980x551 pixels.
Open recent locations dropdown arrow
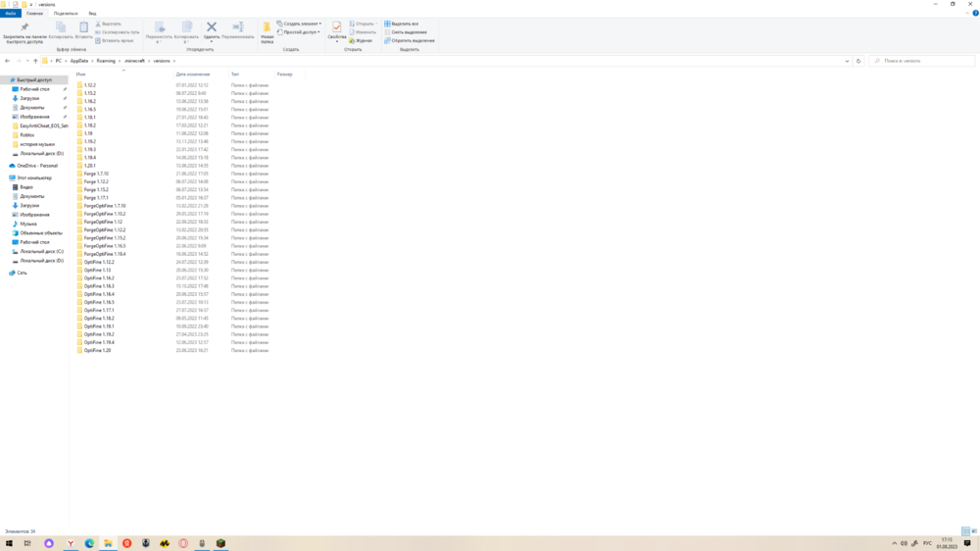[27, 61]
